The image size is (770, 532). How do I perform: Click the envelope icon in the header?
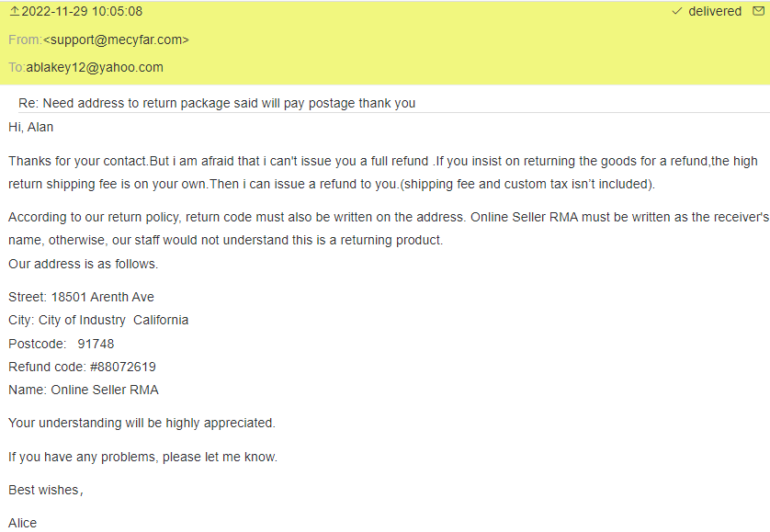759,12
